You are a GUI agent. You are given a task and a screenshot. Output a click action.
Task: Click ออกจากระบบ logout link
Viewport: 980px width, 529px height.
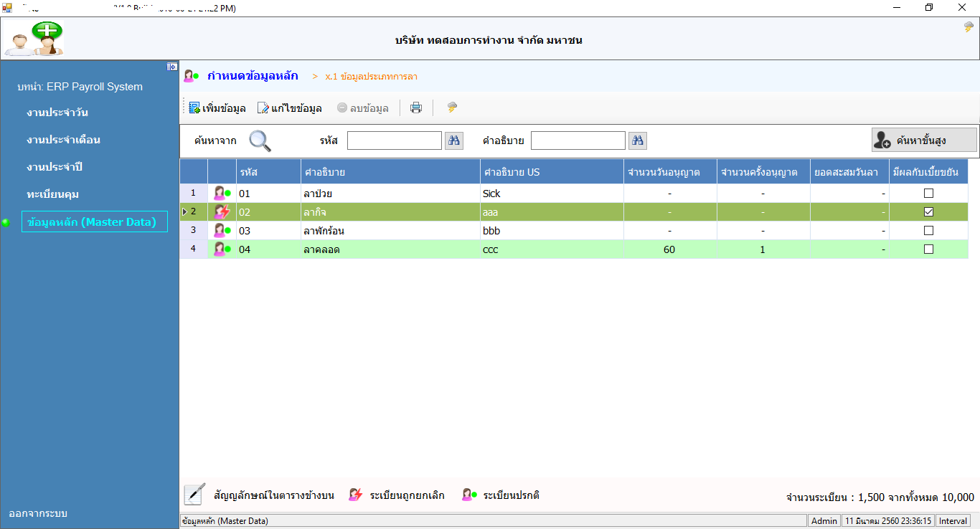[x=38, y=514]
